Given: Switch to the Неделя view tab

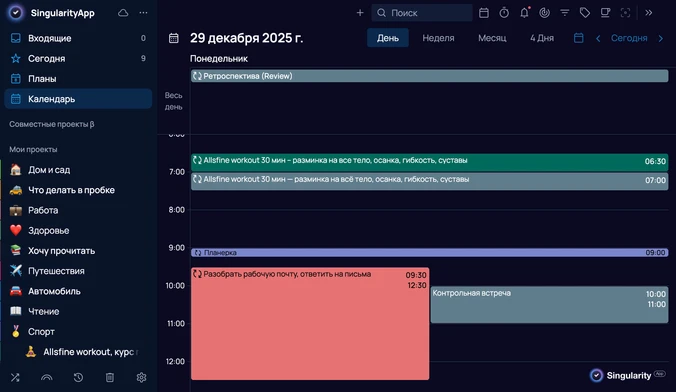Looking at the screenshot, I should click(x=438, y=38).
